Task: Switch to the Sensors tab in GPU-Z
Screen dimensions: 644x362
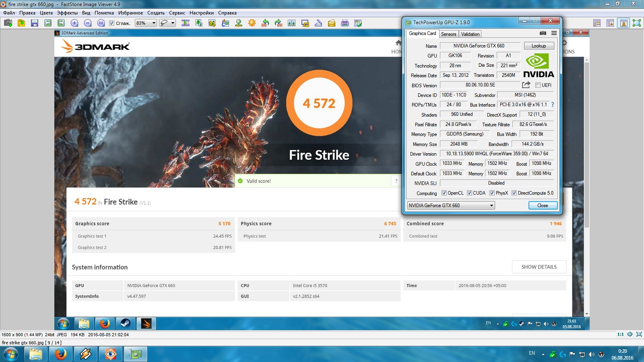Action: click(448, 34)
